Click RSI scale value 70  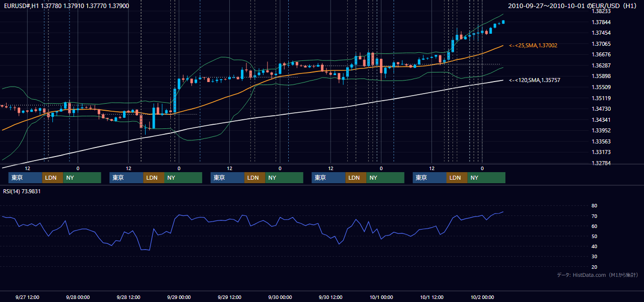594,216
